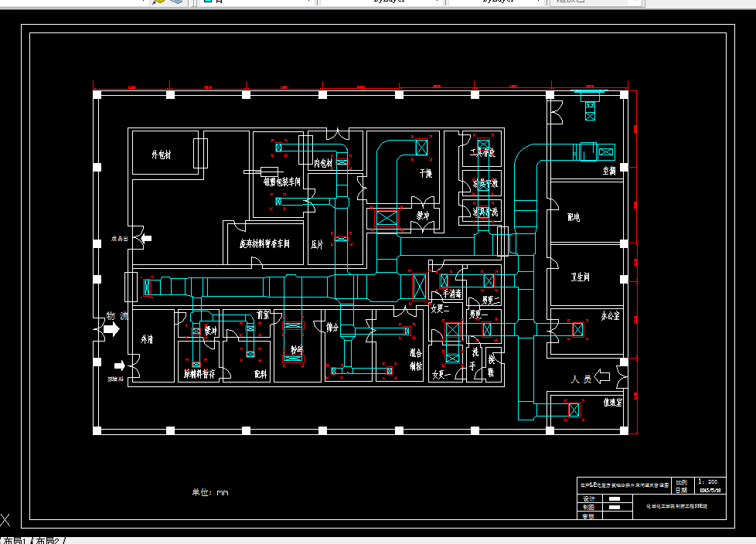The width and height of the screenshot is (756, 544).
Task: Switch to the 布局2 layout tab
Action: click(x=47, y=541)
